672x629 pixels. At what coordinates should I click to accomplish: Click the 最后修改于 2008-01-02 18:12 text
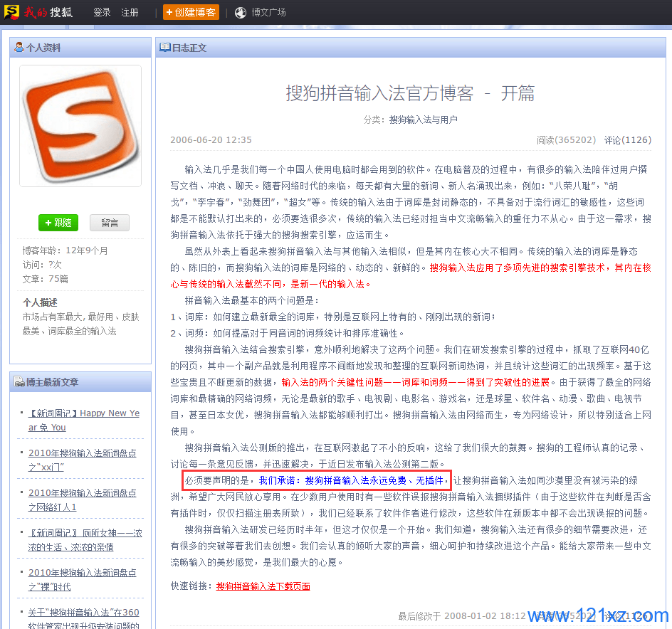tap(462, 616)
